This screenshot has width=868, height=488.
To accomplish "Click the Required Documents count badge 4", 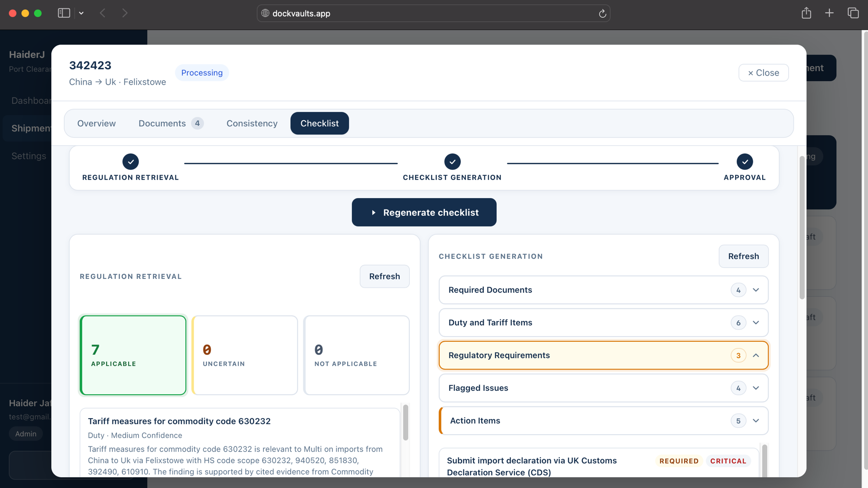I will [738, 290].
